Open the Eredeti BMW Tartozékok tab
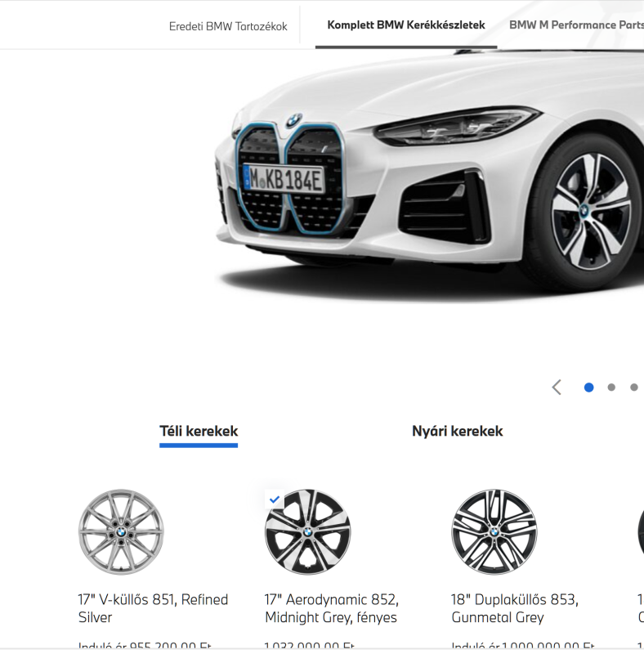The image size is (644, 654). (x=228, y=26)
